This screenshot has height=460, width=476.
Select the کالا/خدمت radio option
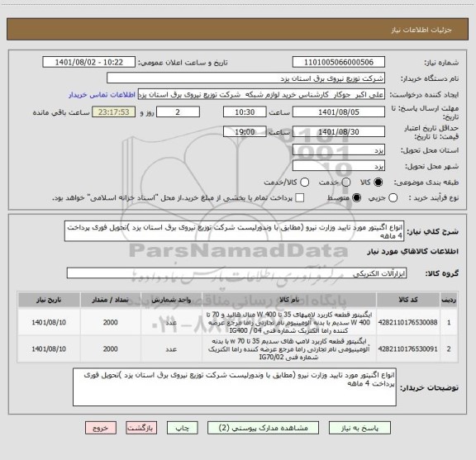[304, 183]
